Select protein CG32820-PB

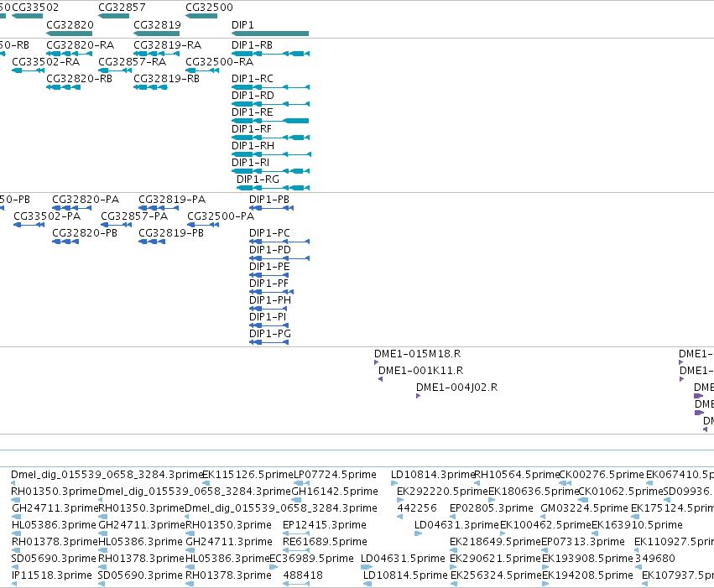tap(65, 242)
